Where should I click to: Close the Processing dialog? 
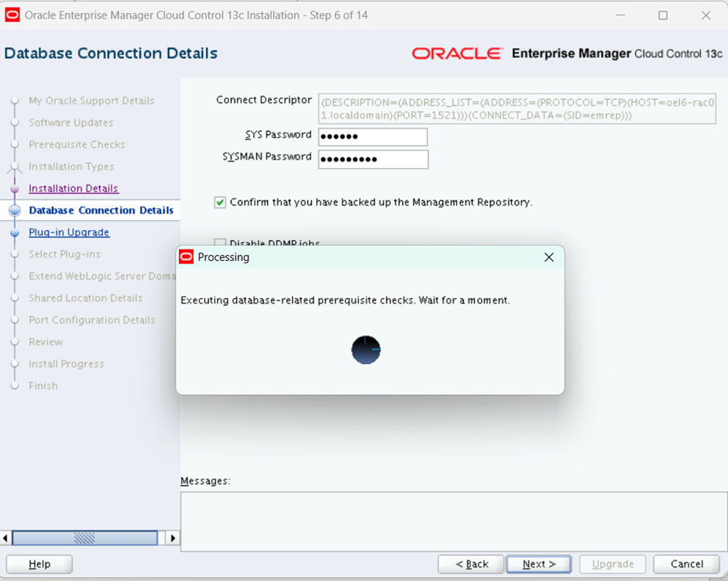click(549, 257)
